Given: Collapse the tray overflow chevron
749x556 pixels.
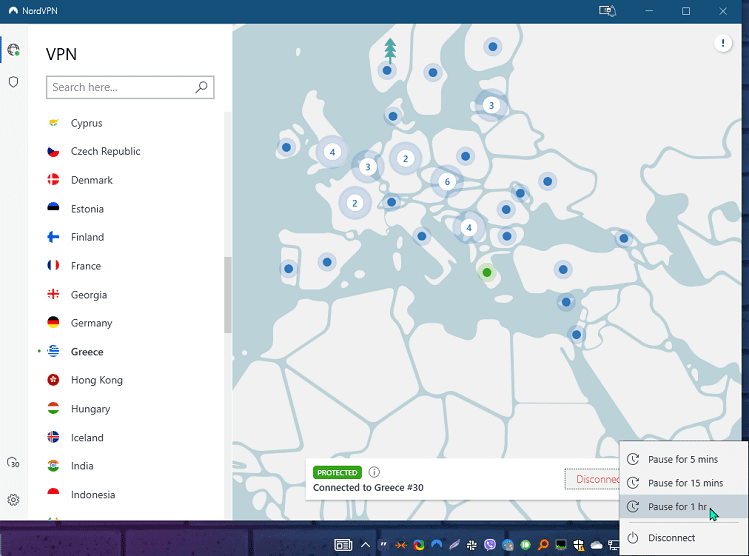Looking at the screenshot, I should (x=365, y=545).
